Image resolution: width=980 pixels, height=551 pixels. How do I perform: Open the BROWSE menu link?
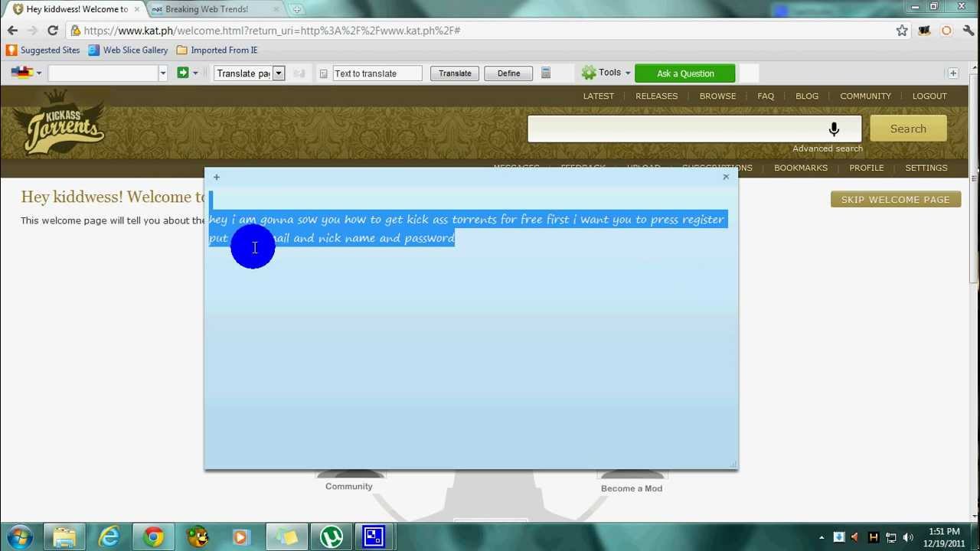click(x=717, y=96)
